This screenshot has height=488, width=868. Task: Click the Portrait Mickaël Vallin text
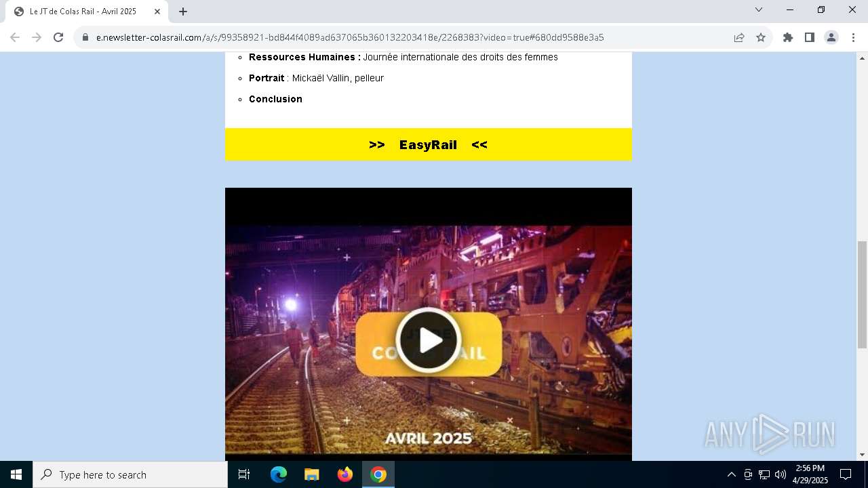tap(316, 78)
